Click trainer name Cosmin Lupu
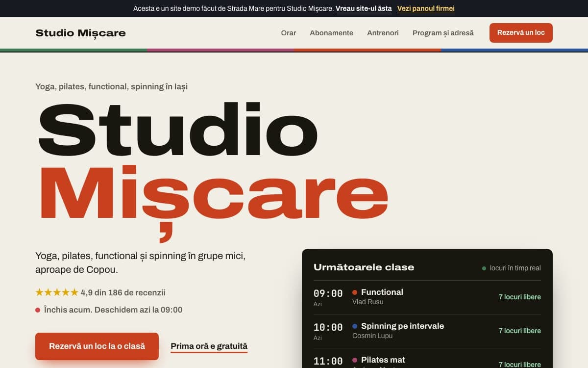The image size is (588, 368). pyautogui.click(x=372, y=336)
